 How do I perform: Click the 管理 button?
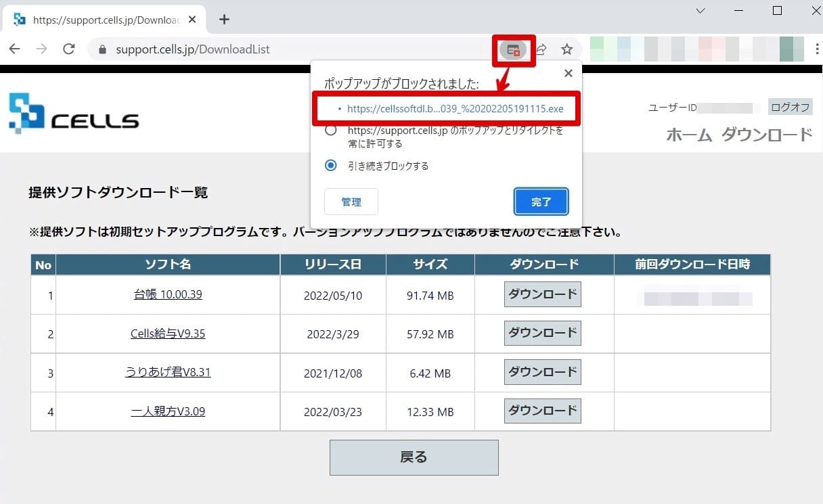[x=351, y=202]
